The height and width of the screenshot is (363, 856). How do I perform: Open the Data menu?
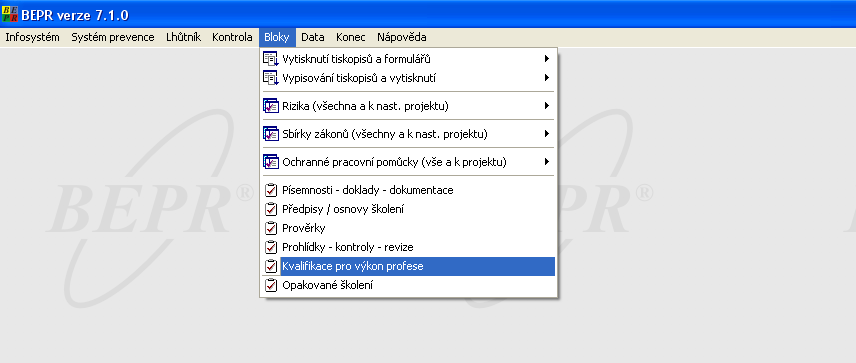[313, 37]
